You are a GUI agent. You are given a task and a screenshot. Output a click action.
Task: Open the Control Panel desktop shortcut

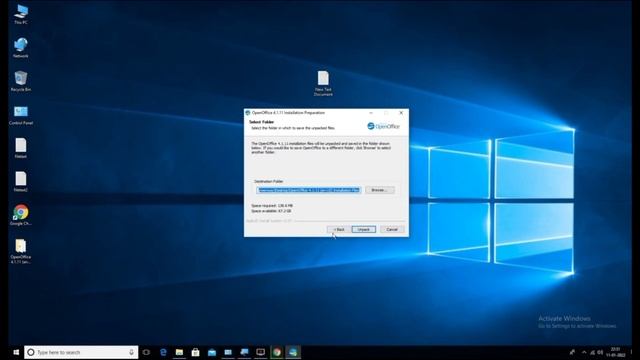(21, 115)
